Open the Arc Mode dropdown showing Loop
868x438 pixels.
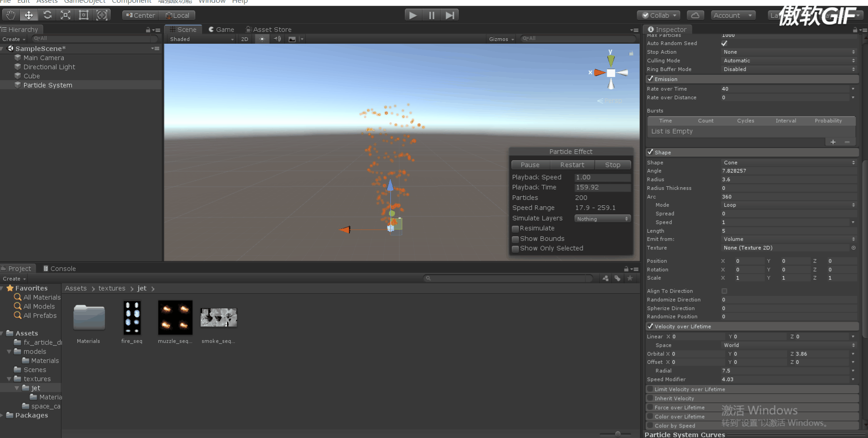(x=789, y=205)
